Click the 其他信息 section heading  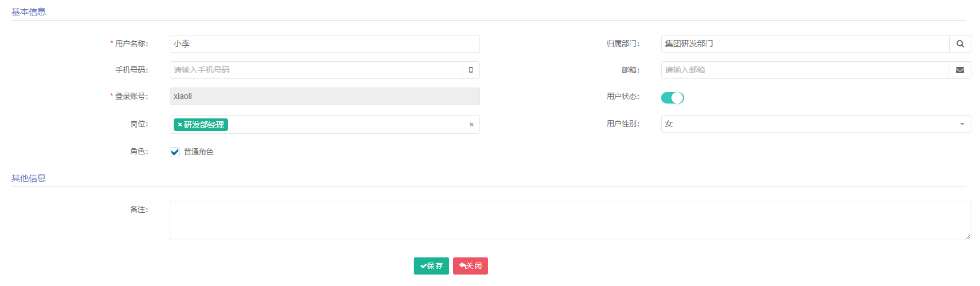29,178
